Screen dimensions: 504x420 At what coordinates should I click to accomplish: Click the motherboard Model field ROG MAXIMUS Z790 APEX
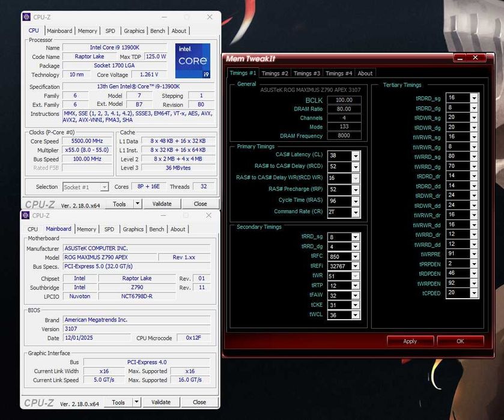click(x=110, y=257)
